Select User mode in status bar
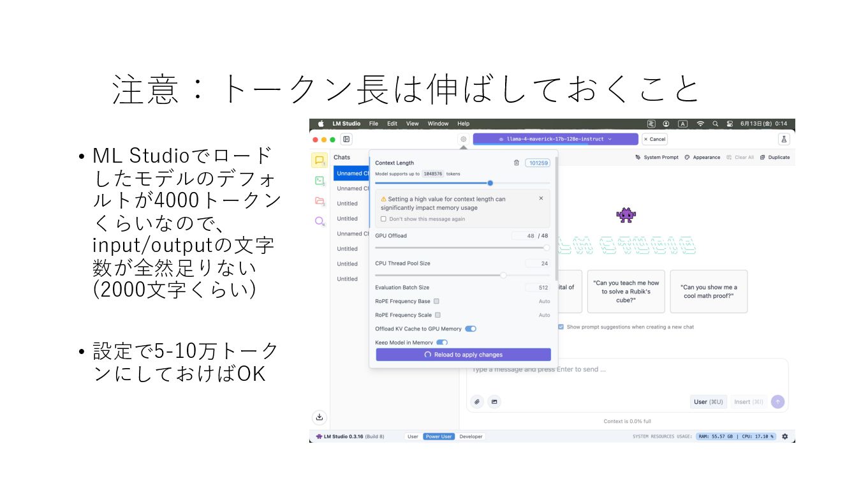Image resolution: width=868 pixels, height=488 pixels. [413, 436]
